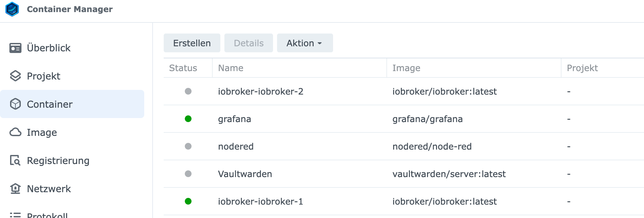Select the Projekt layers icon

coord(15,76)
